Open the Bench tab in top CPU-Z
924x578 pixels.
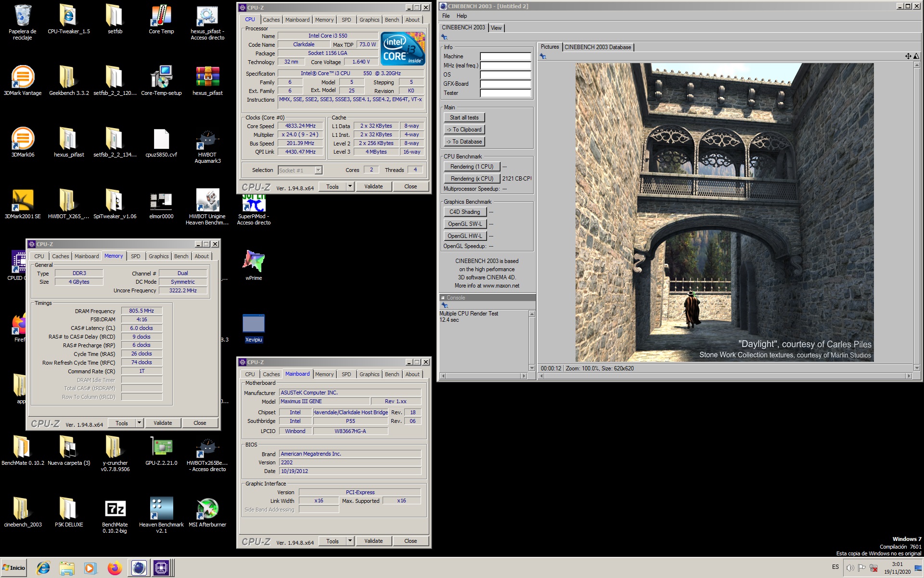pyautogui.click(x=392, y=20)
